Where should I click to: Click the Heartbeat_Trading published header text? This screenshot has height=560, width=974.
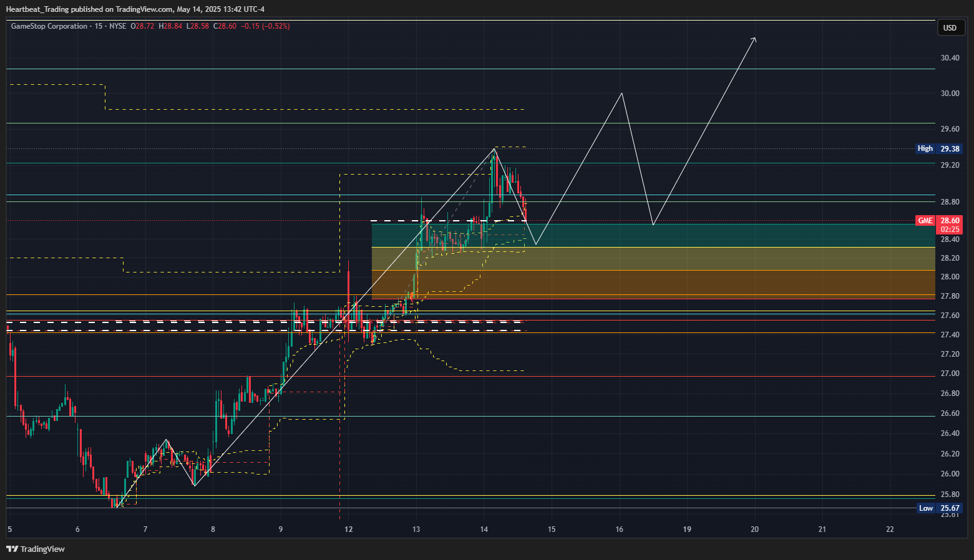click(x=135, y=9)
